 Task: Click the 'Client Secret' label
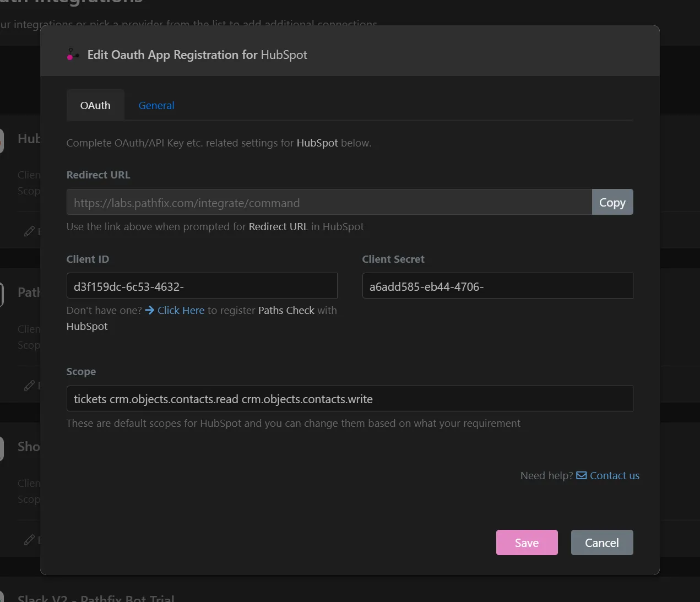(393, 259)
